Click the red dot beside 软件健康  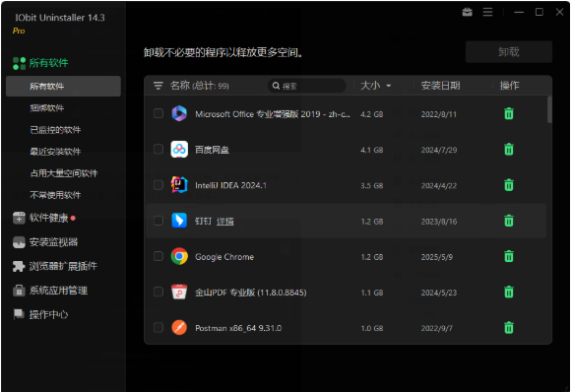(73, 218)
